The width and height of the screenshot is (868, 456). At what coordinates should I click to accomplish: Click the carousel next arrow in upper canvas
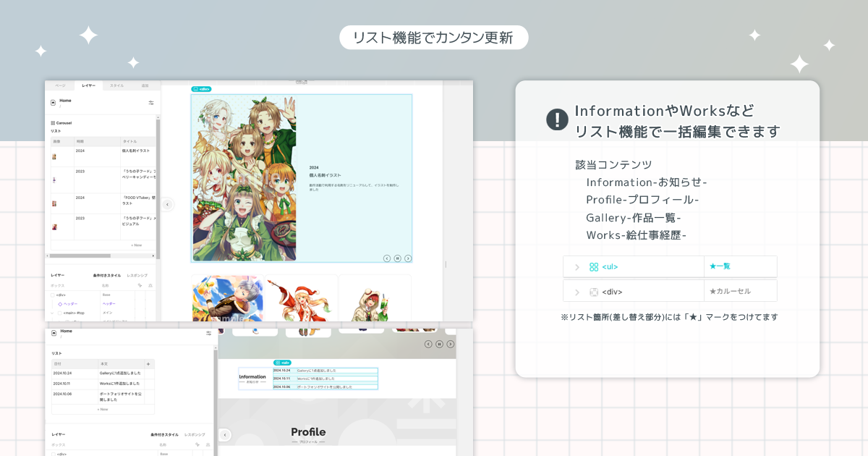pos(408,258)
